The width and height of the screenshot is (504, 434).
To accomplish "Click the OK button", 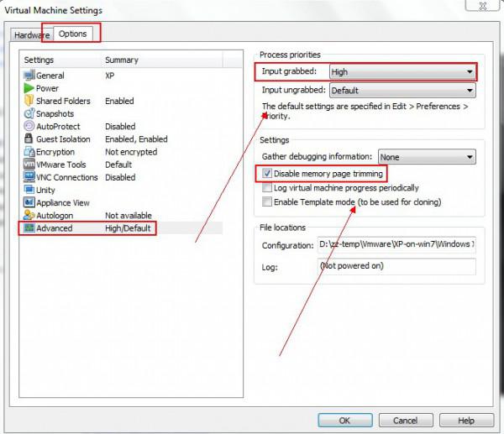I will 344,420.
